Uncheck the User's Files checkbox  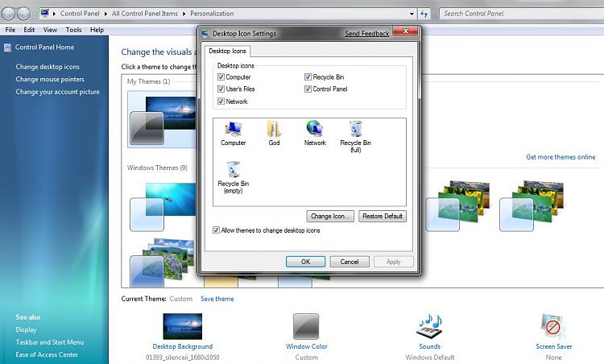coord(221,89)
